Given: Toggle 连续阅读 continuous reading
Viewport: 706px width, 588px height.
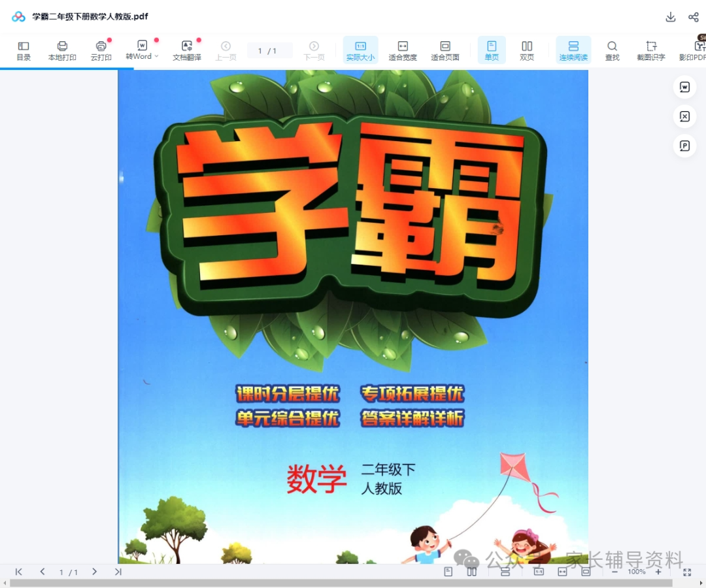Looking at the screenshot, I should [x=573, y=51].
